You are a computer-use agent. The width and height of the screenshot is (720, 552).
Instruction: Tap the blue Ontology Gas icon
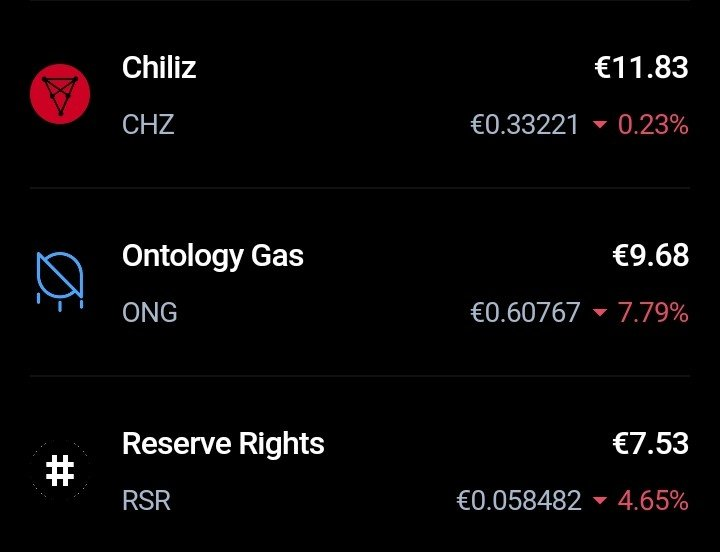pyautogui.click(x=60, y=282)
